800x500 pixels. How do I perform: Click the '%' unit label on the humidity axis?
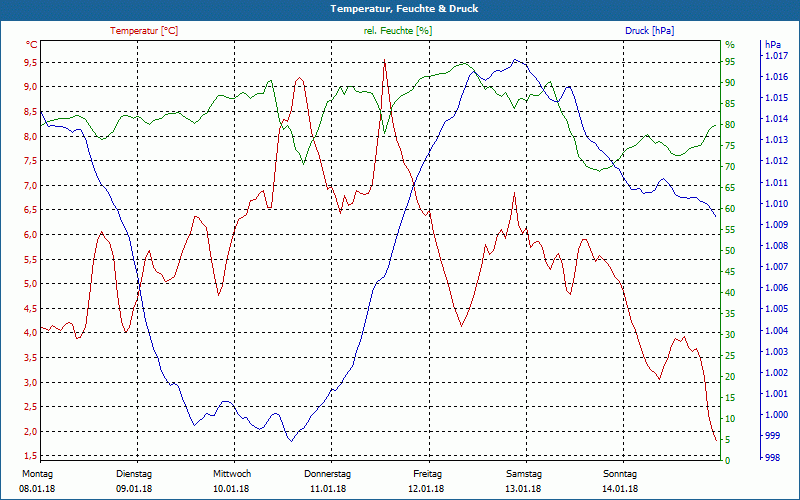click(x=730, y=45)
